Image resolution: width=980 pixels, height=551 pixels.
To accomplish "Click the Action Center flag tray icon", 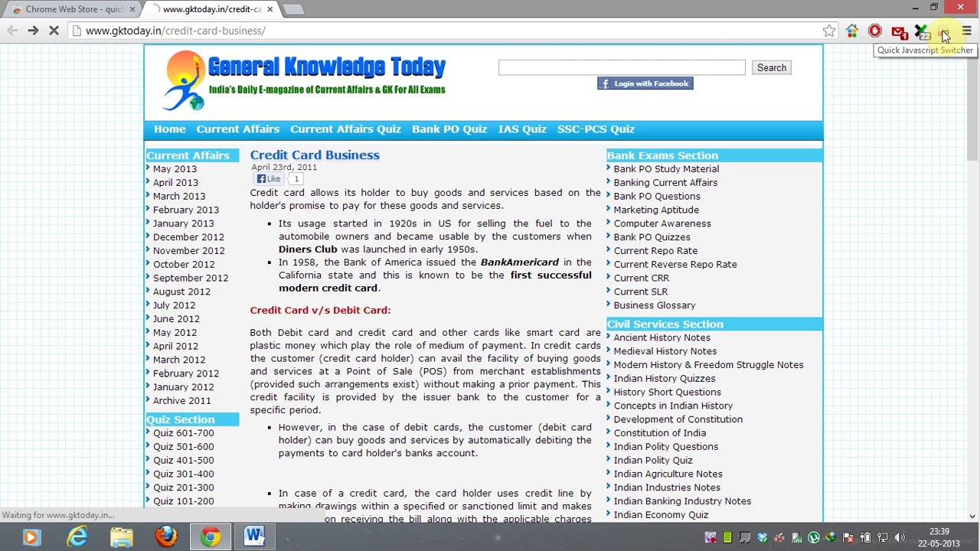I will [848, 537].
